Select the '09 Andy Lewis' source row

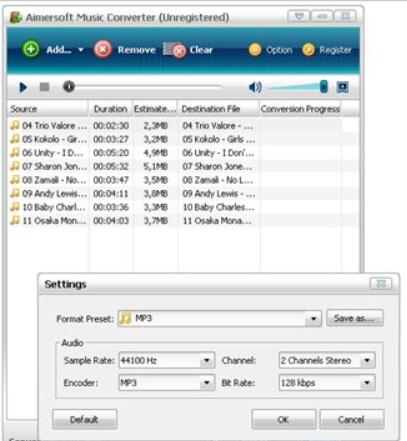(48, 194)
